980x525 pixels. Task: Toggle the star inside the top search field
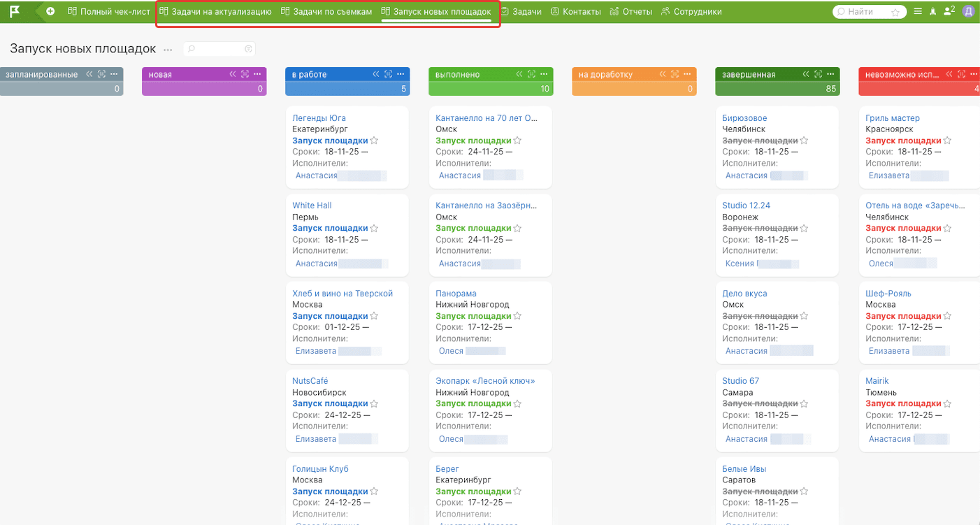tap(895, 13)
